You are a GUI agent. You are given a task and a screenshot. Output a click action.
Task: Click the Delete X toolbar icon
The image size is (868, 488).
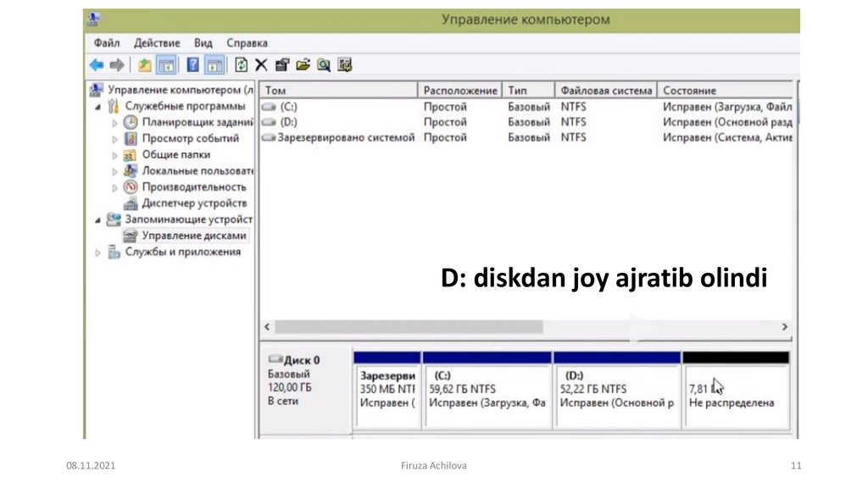[261, 65]
